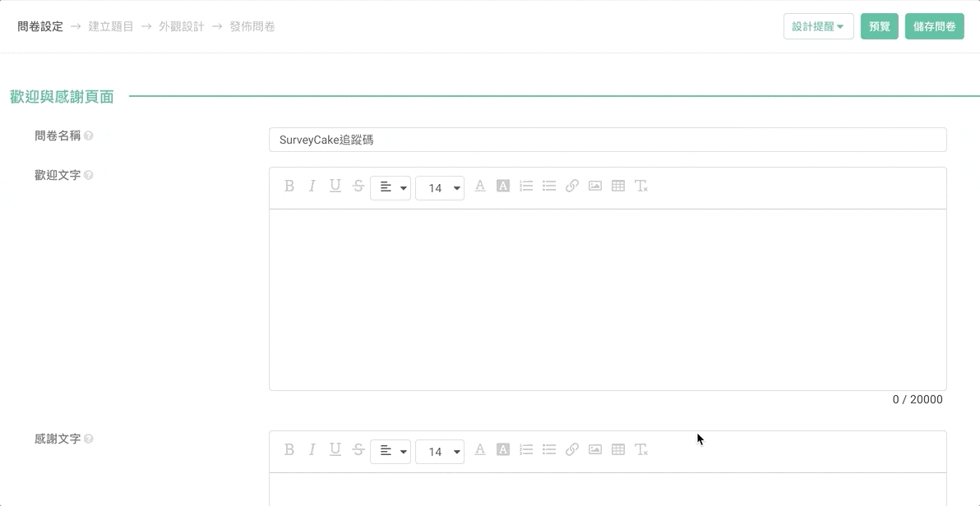
Task: Insert bulleted list in 感謝文字 toolbar
Action: (x=549, y=449)
